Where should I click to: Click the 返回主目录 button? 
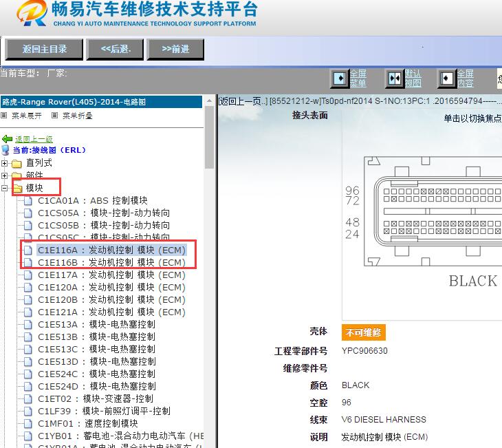[44, 50]
